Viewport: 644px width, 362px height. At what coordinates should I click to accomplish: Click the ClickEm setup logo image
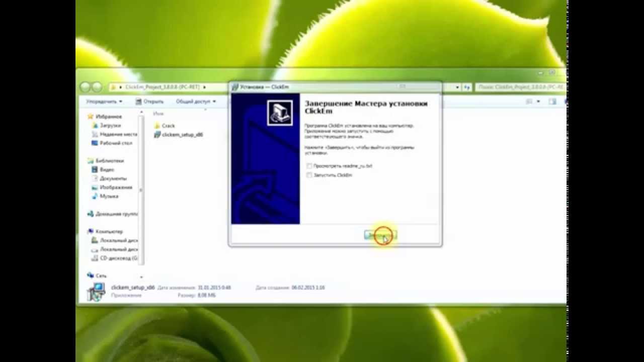(280, 113)
